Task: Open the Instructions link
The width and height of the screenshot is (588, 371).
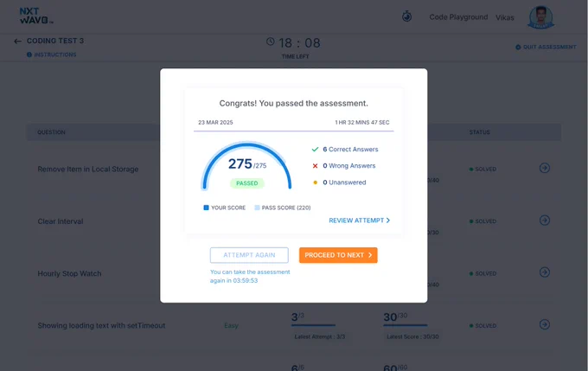Action: pos(55,54)
